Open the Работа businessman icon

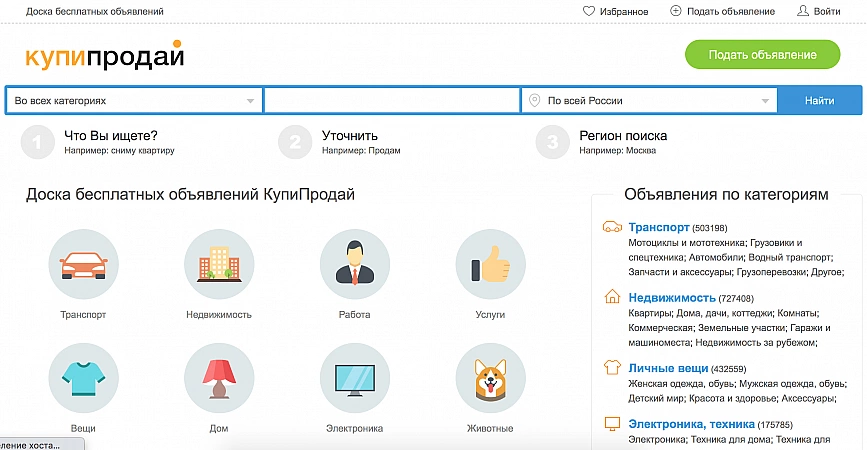[354, 264]
